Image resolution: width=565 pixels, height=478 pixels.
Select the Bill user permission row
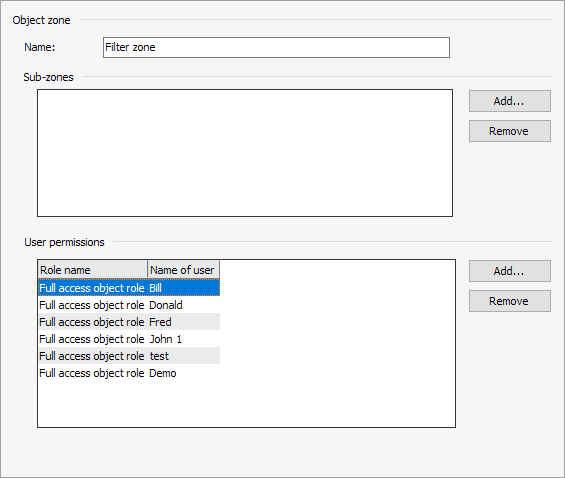click(x=129, y=288)
